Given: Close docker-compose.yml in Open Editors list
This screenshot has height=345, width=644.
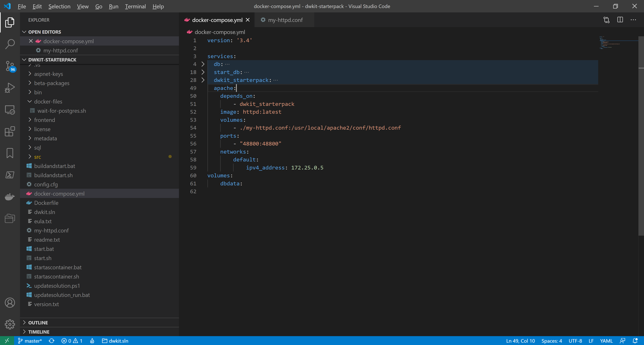Looking at the screenshot, I should (31, 41).
